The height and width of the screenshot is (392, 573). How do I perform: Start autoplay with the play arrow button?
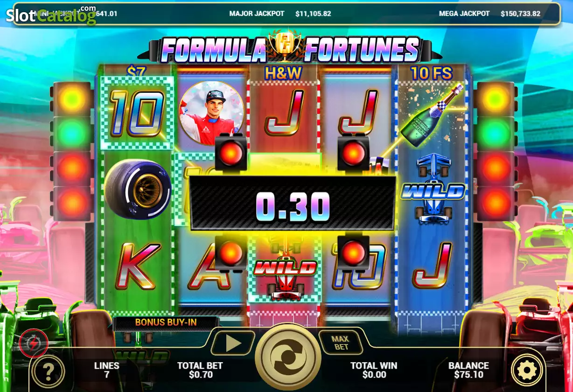pyautogui.click(x=233, y=343)
